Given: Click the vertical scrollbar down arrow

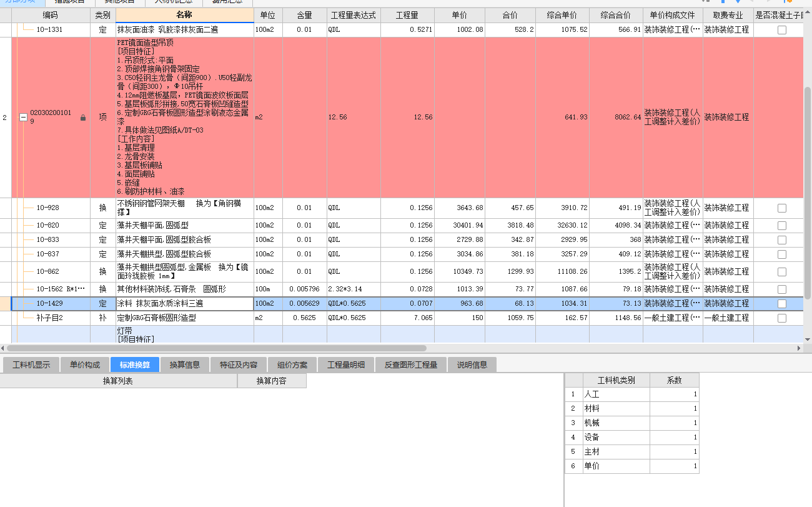Looking at the screenshot, I should [x=807, y=339].
